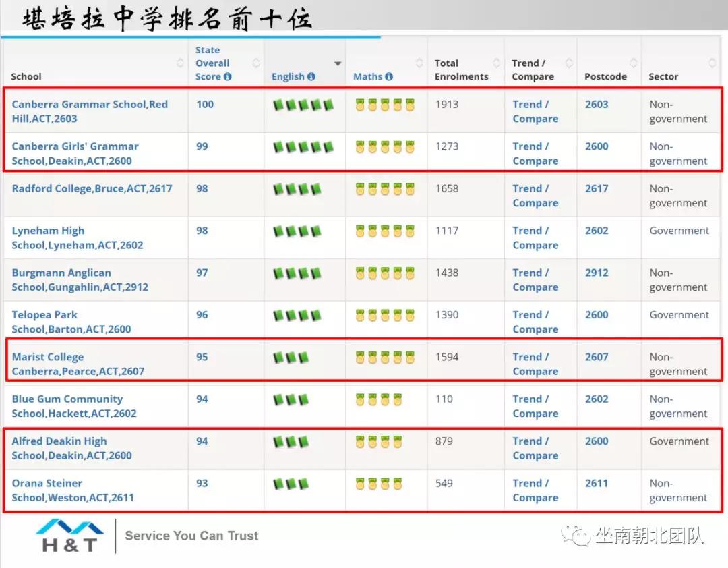Click Trend / Compare for Blue Gum Community
The width and height of the screenshot is (728, 568).
point(535,406)
